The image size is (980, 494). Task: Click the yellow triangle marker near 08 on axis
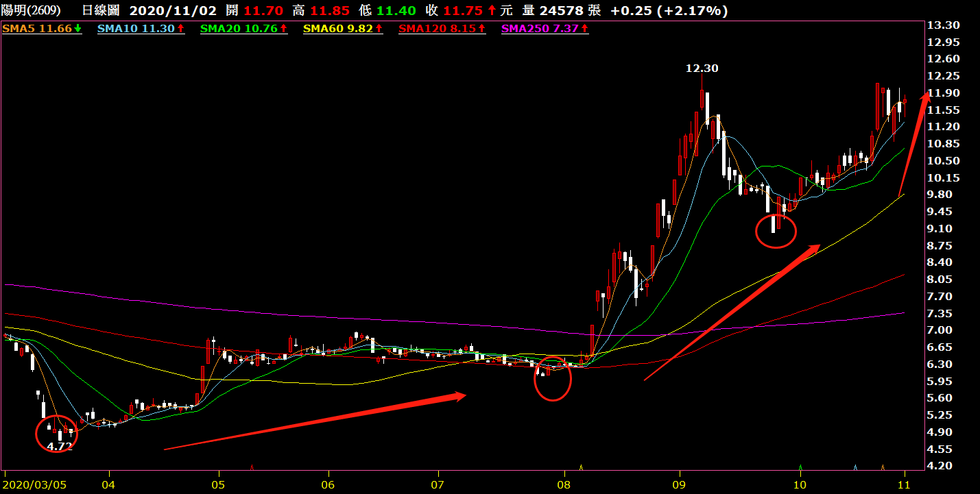(x=581, y=467)
